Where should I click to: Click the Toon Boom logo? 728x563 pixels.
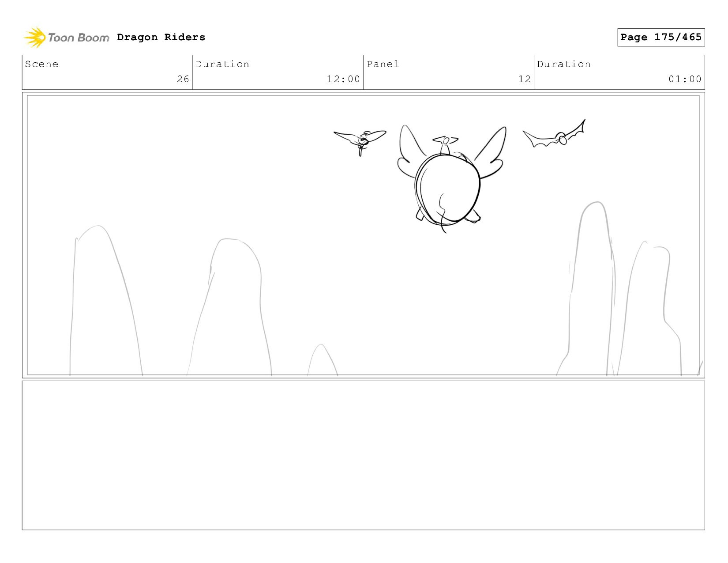[x=66, y=37]
